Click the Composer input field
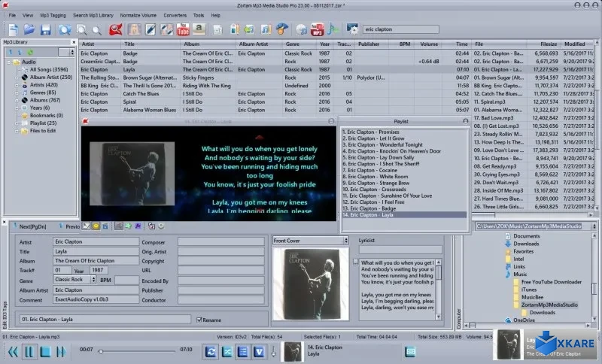This screenshot has height=364, width=602. click(x=221, y=241)
